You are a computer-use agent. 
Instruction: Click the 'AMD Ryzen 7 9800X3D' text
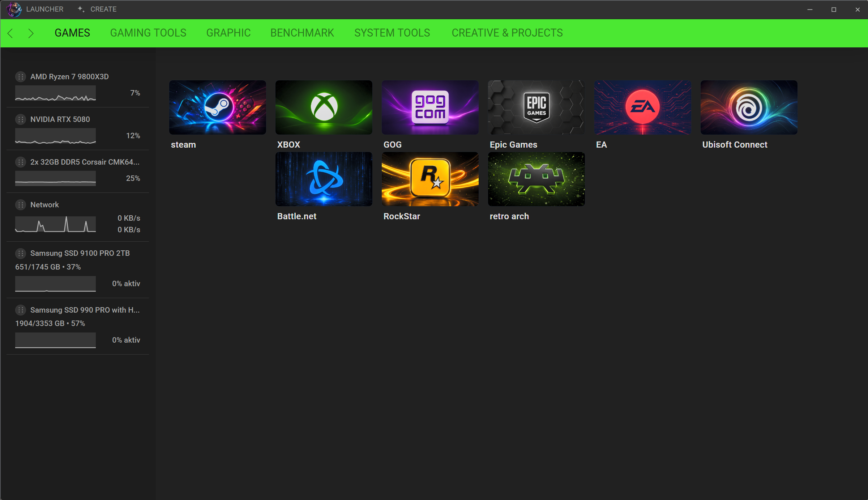click(x=69, y=77)
